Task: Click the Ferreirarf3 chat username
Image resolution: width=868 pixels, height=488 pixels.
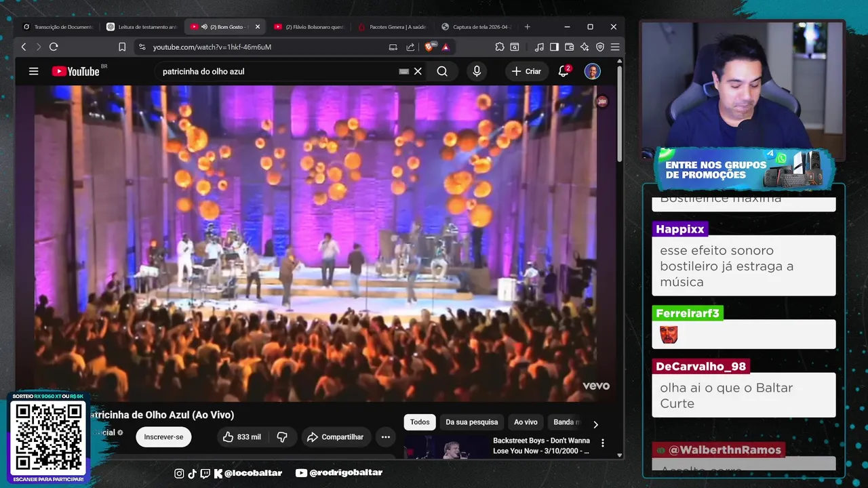Action: pyautogui.click(x=688, y=313)
